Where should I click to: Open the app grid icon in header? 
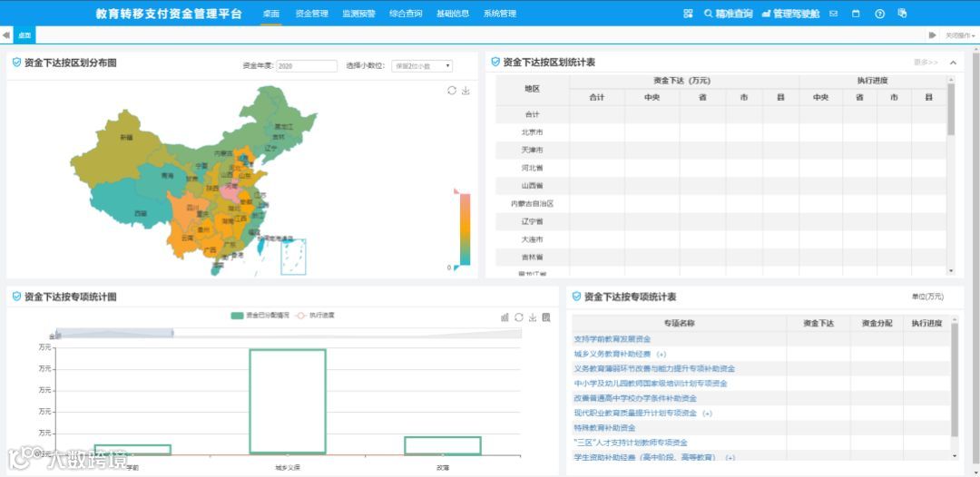[x=688, y=13]
